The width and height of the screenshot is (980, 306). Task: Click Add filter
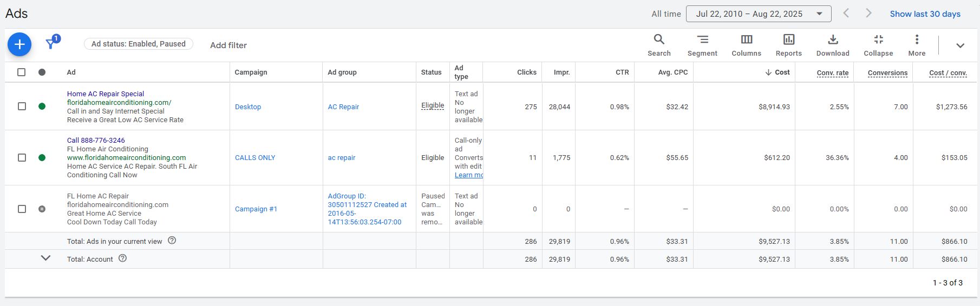pos(228,45)
